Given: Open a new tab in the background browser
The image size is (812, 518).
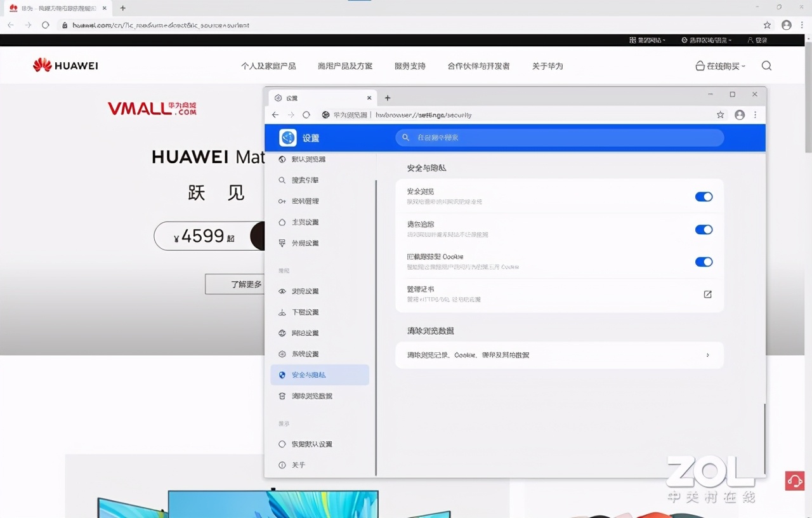Looking at the screenshot, I should (x=123, y=8).
